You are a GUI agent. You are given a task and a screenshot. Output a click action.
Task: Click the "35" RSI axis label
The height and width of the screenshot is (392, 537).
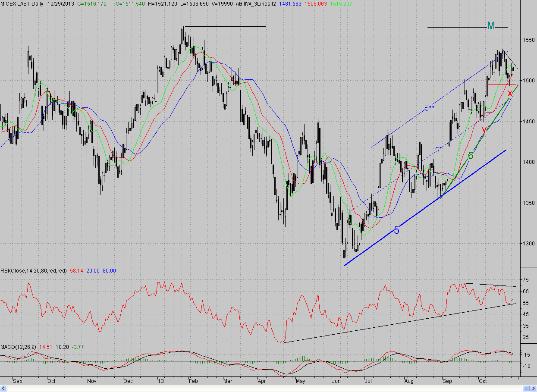tap(526, 326)
